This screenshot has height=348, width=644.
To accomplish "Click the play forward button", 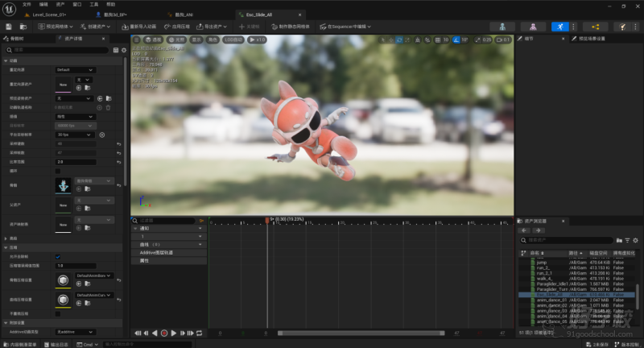I will tap(173, 333).
